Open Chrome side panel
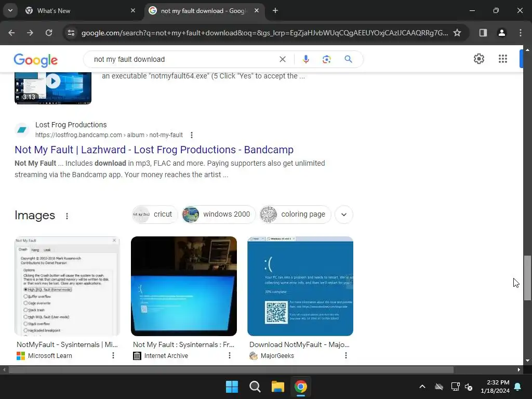The width and height of the screenshot is (532, 399). (483, 33)
